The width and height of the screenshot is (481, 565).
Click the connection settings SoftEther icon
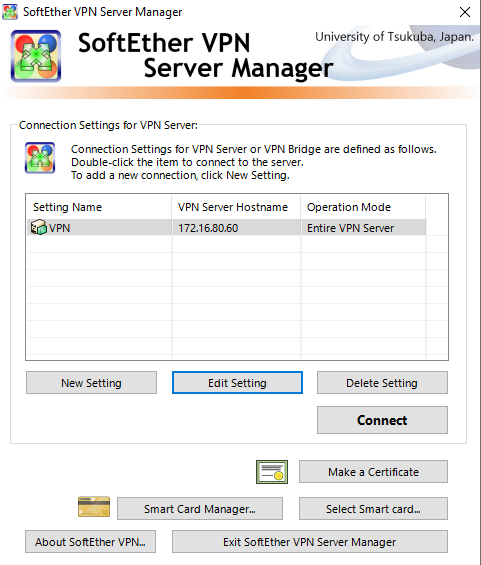pyautogui.click(x=40, y=158)
